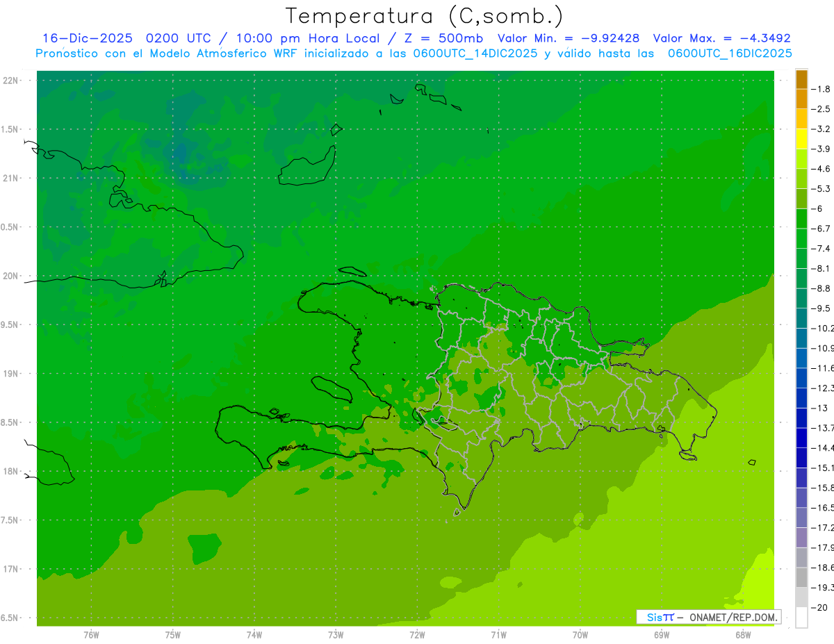Click the '17N' latitude label
This screenshot has height=644, width=834.
click(x=10, y=569)
